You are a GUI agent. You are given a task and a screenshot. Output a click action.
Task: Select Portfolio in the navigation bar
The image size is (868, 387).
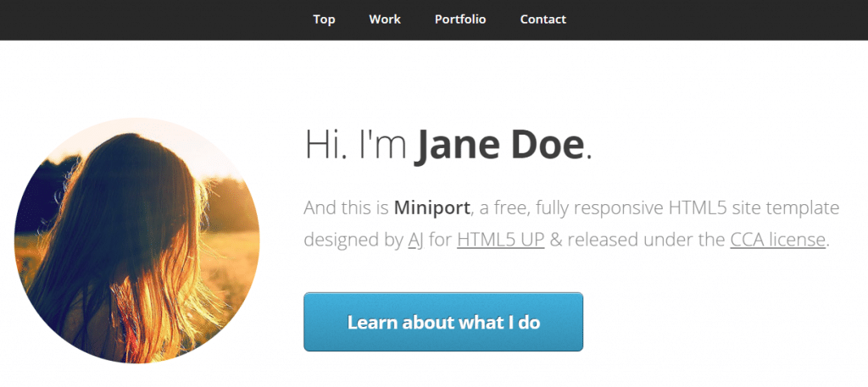coord(460,19)
